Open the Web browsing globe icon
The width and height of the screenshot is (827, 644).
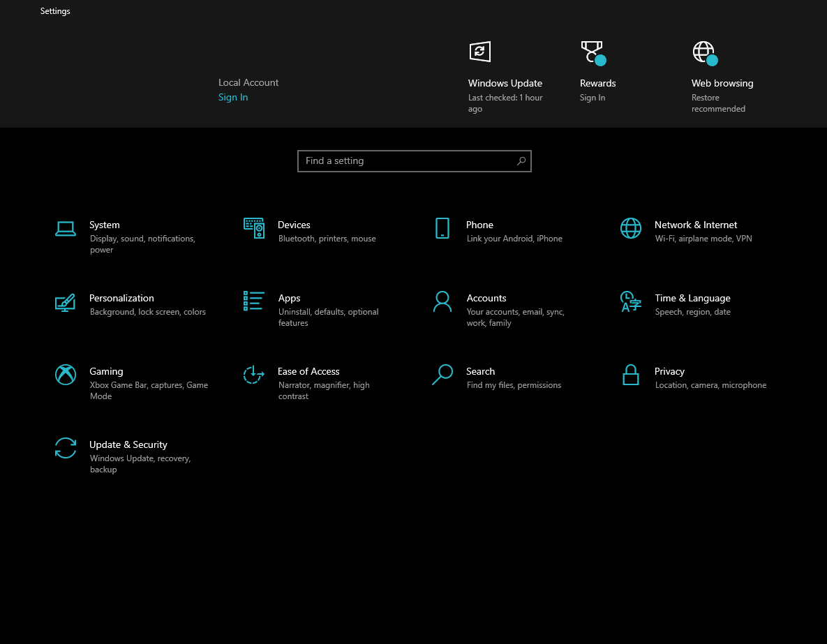(705, 53)
